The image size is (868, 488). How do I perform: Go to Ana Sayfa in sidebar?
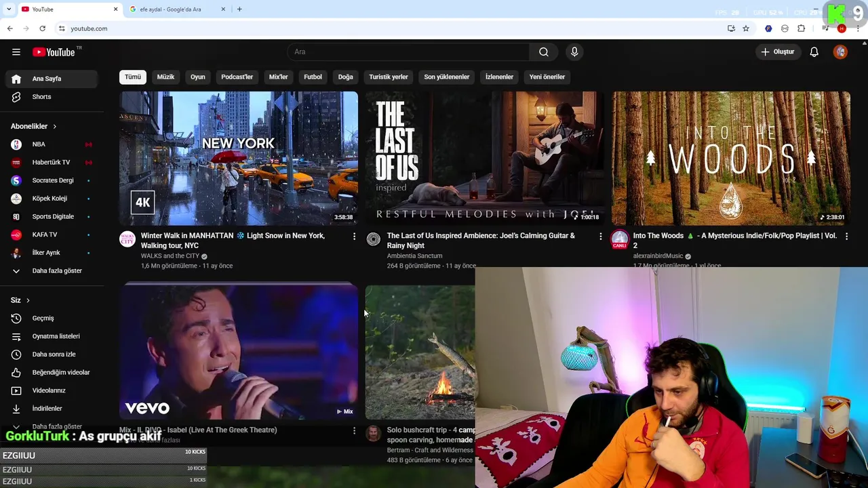[52, 79]
